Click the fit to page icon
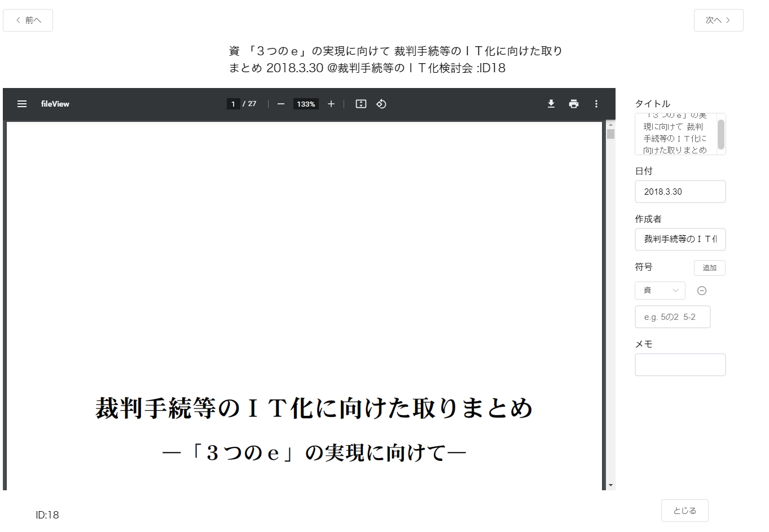This screenshot has width=769, height=532. (x=361, y=104)
